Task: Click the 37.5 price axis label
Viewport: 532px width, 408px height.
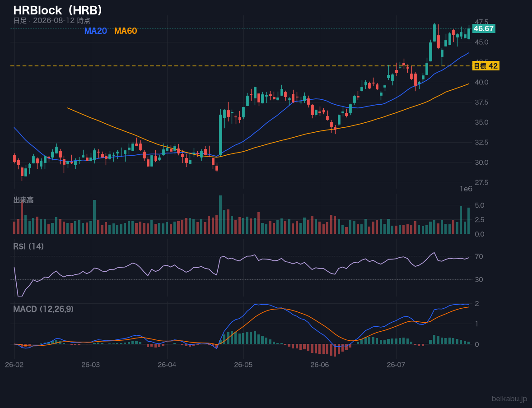Action: [481, 102]
